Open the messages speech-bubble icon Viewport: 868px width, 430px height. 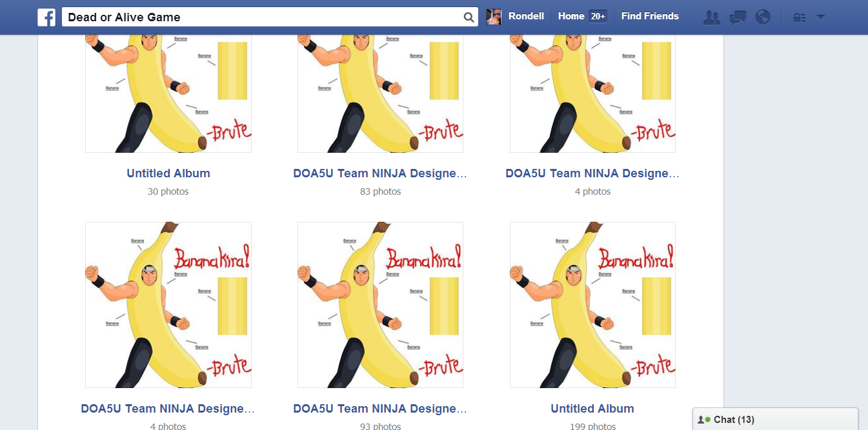tap(738, 17)
